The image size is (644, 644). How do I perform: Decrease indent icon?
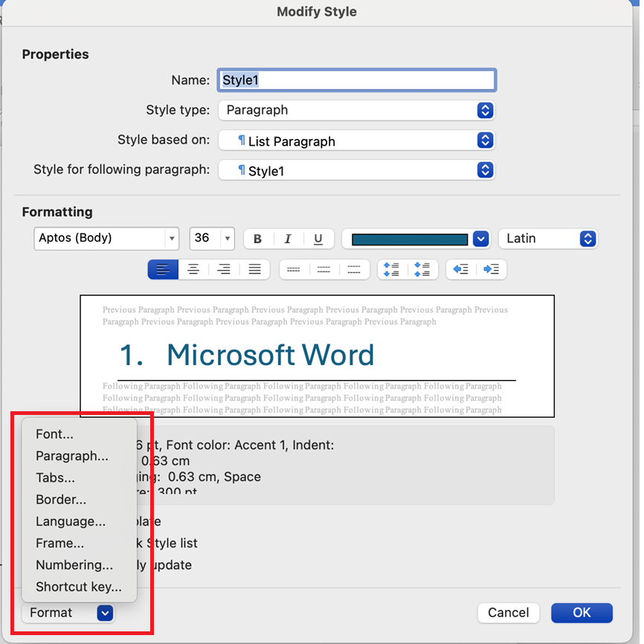(461, 269)
